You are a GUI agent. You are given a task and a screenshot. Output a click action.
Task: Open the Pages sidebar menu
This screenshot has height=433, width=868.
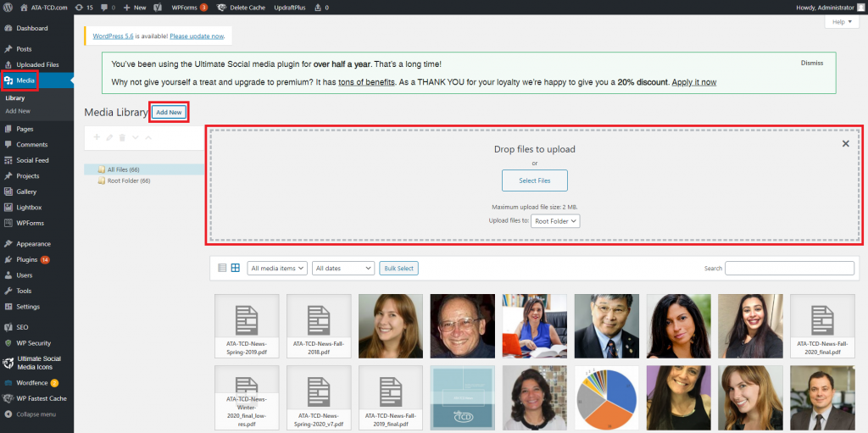coord(25,129)
